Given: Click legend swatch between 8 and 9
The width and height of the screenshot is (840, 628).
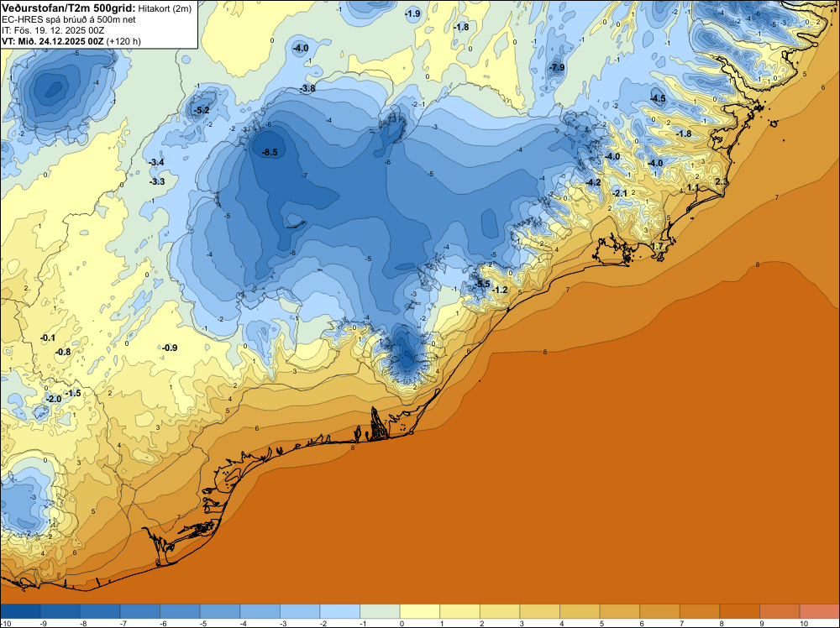Looking at the screenshot, I should click(x=740, y=611).
